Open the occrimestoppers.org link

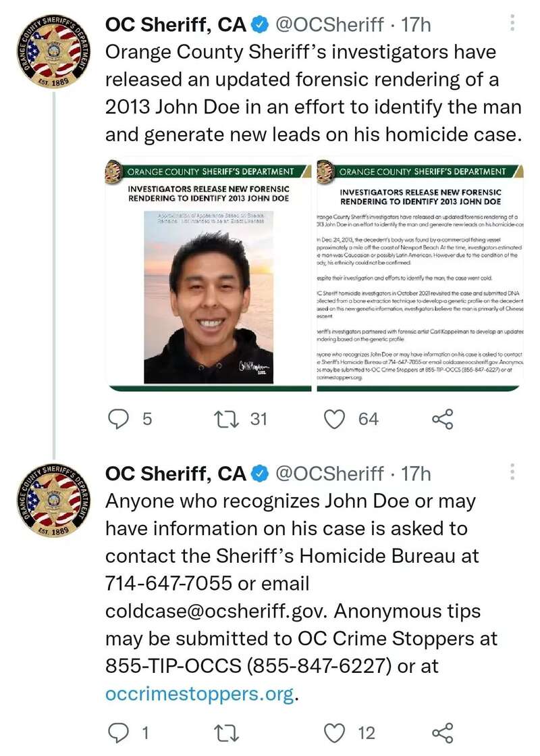pyautogui.click(x=200, y=694)
